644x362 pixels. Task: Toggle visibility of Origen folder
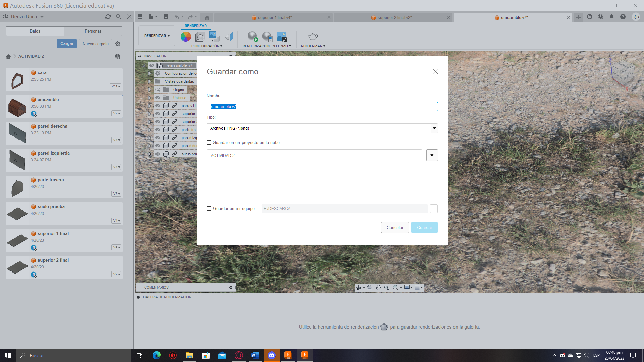click(x=158, y=89)
